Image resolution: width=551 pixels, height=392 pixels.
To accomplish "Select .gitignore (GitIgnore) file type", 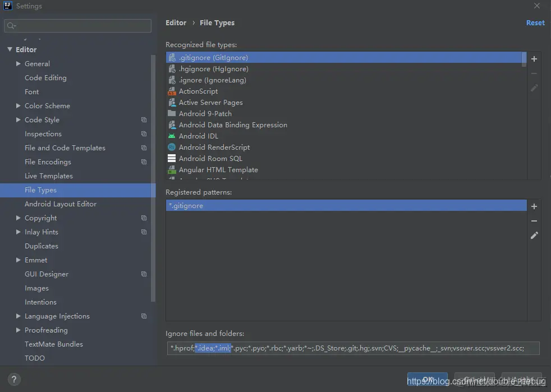I will tap(344, 58).
